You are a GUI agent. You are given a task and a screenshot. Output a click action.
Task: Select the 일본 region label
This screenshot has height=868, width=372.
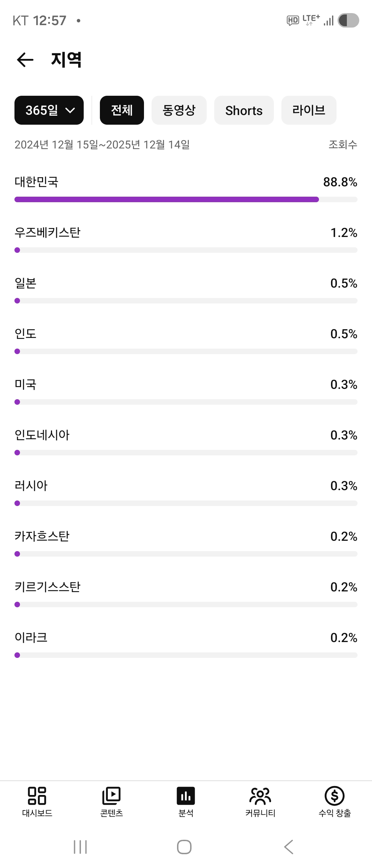click(25, 283)
